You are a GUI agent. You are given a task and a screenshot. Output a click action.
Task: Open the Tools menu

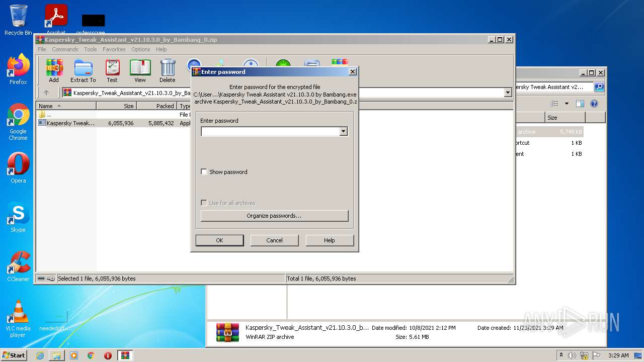point(91,49)
